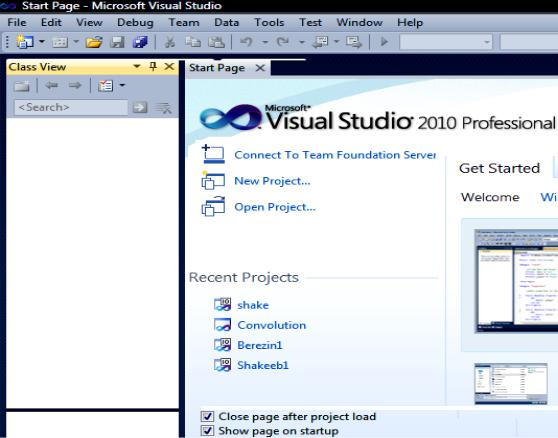Click the New Project... link
558x438 pixels.
click(272, 181)
